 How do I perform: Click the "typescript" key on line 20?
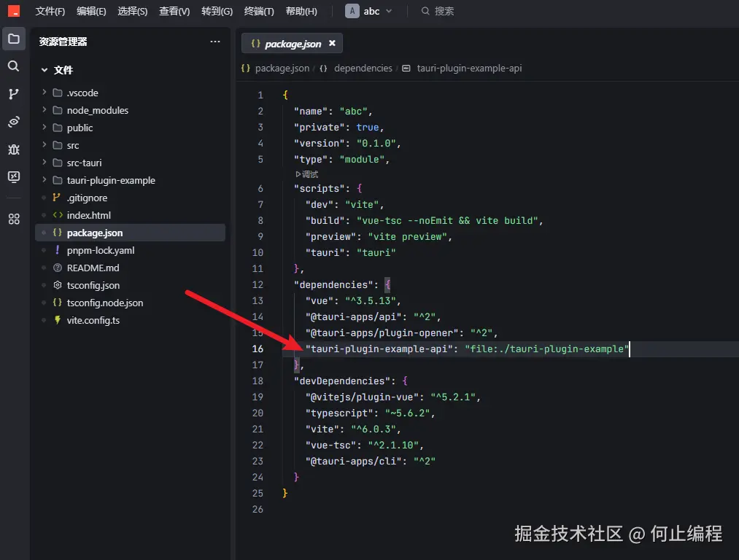click(339, 413)
